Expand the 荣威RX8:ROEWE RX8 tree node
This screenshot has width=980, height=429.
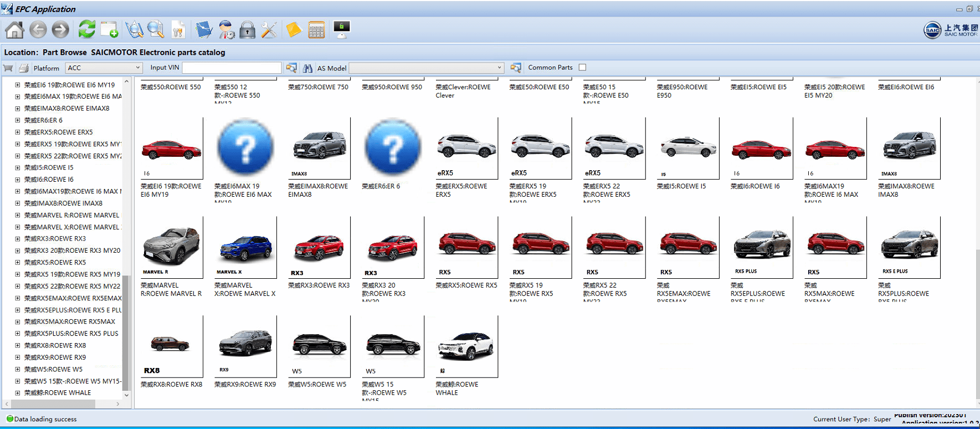click(18, 345)
